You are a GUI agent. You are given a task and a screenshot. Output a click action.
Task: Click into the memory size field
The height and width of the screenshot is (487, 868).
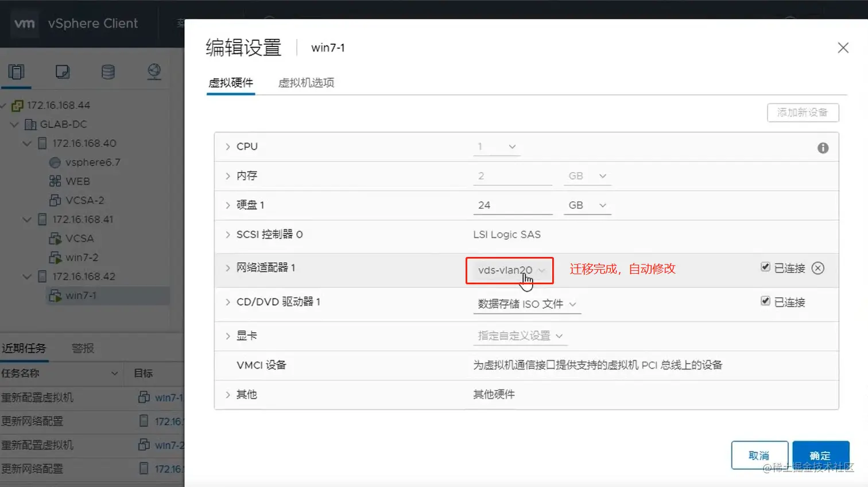tap(513, 176)
